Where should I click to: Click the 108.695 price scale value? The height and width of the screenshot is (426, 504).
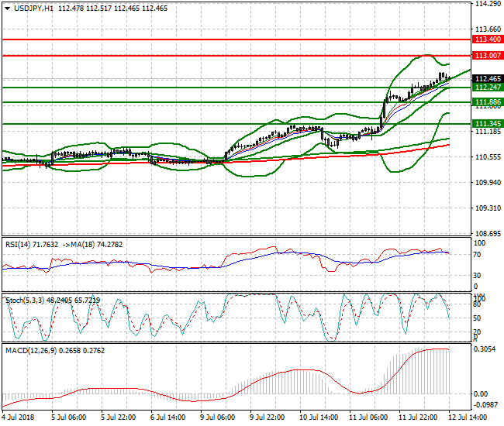(x=488, y=233)
